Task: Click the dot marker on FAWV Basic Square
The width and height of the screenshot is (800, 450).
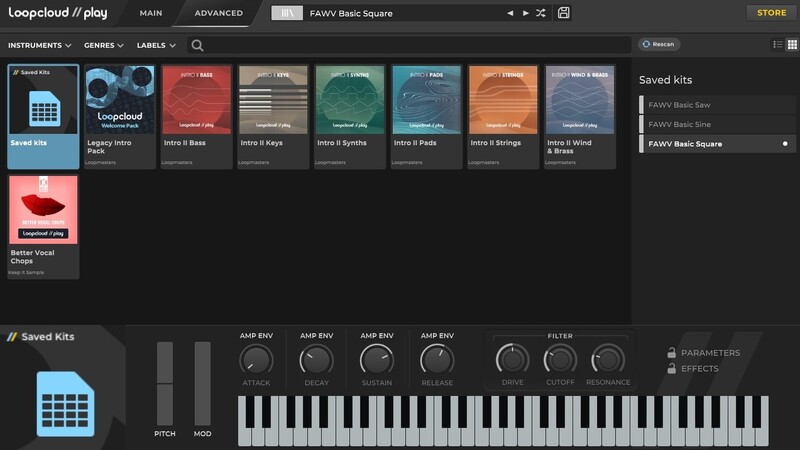Action: [x=785, y=144]
